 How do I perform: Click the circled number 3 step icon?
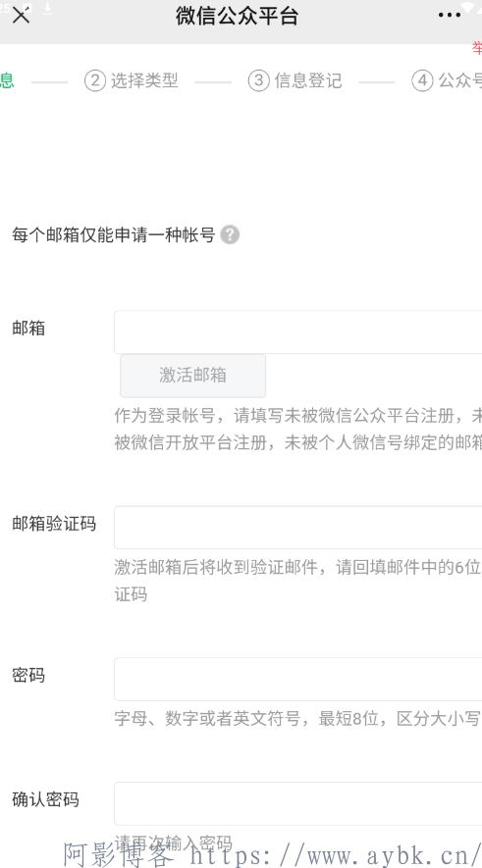tap(258, 80)
